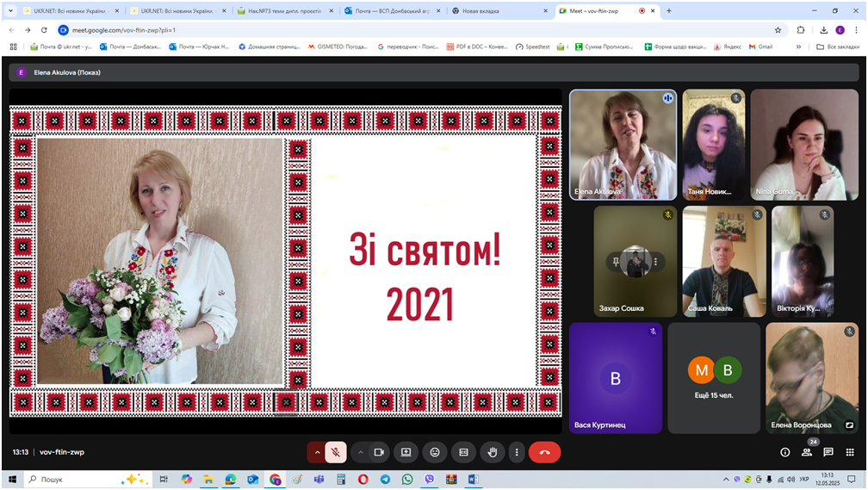Open 'Ещё 15 чел.' remaining participants tile
Image resolution: width=868 pixels, height=490 pixels.
(714, 378)
